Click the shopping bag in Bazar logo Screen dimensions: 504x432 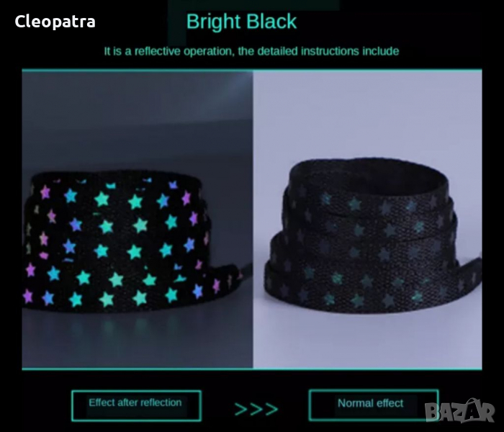click(x=472, y=410)
